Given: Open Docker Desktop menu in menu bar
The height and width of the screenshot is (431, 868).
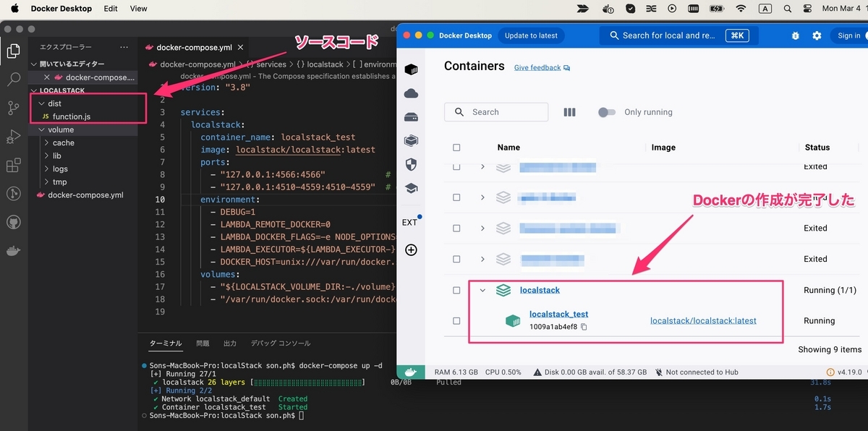Looking at the screenshot, I should click(61, 9).
